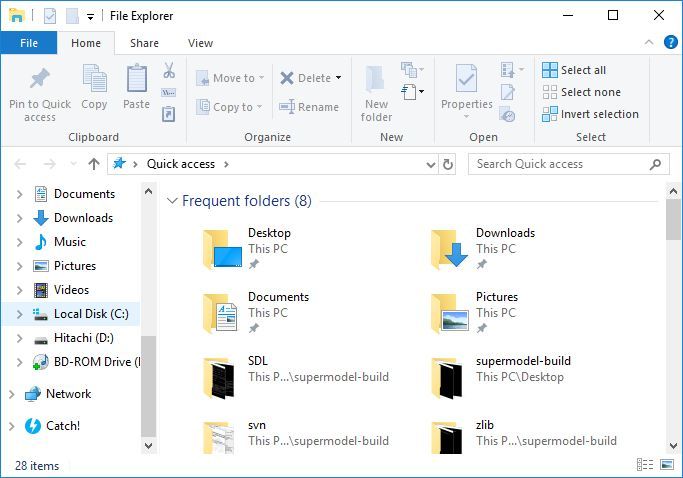
Task: Open the Delete dropdown arrow
Action: 338,78
